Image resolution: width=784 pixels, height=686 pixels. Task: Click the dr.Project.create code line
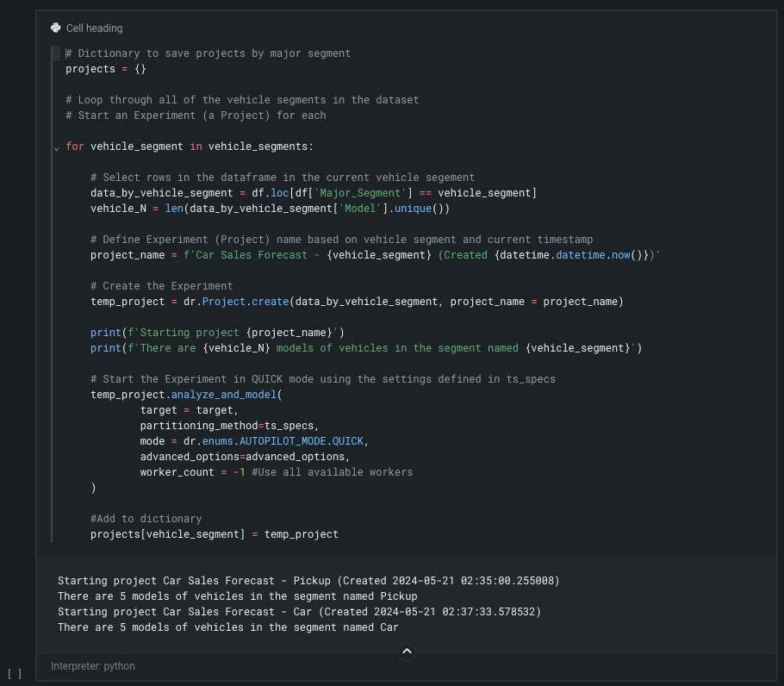click(x=357, y=302)
